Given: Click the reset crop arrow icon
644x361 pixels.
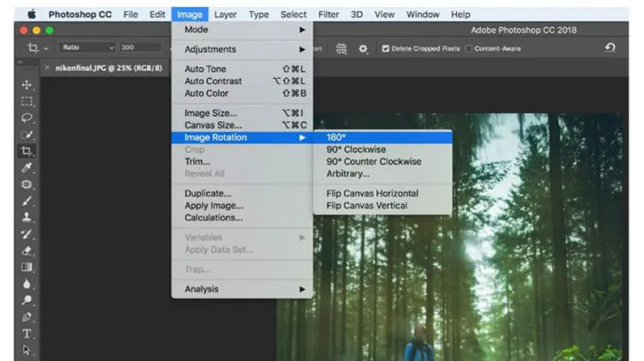Looking at the screenshot, I should pos(611,47).
